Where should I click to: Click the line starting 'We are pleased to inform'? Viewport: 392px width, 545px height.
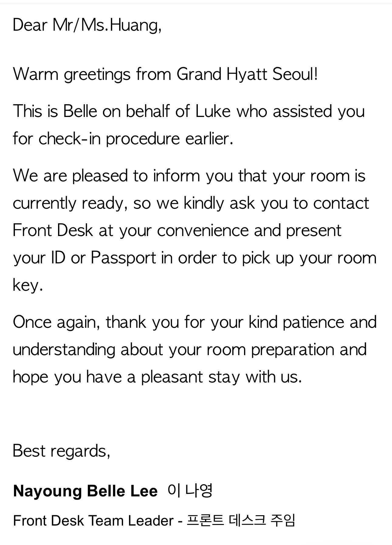[x=189, y=176]
